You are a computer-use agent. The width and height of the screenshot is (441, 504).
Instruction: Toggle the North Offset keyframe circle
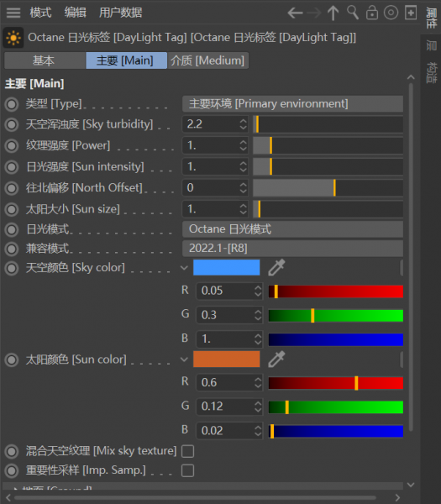pyautogui.click(x=12, y=188)
